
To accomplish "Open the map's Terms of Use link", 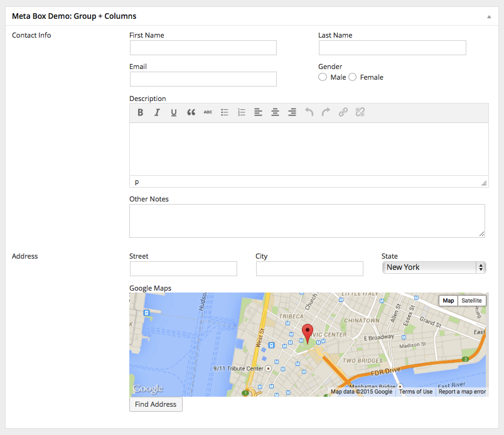I will tap(416, 392).
